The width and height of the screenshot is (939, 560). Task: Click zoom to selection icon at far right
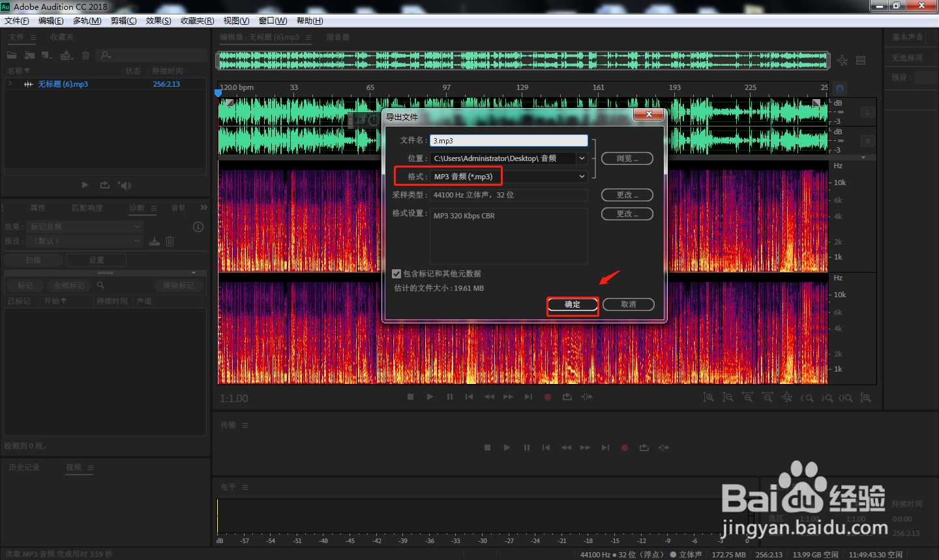(x=865, y=397)
